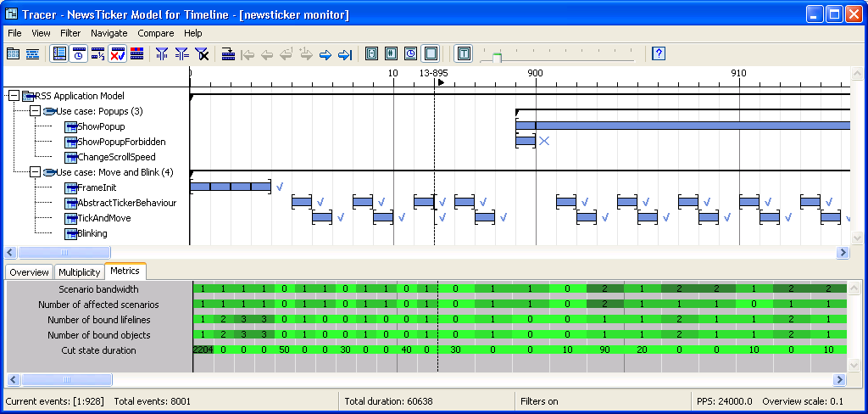868x414 pixels.
Task: Open the Overview tab
Action: [x=29, y=272]
